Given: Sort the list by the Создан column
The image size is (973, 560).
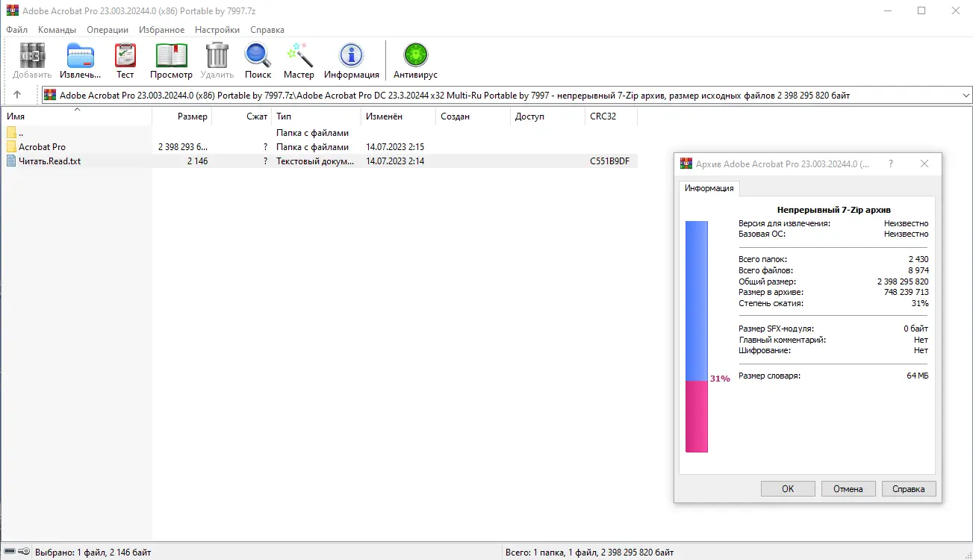Looking at the screenshot, I should (x=473, y=116).
